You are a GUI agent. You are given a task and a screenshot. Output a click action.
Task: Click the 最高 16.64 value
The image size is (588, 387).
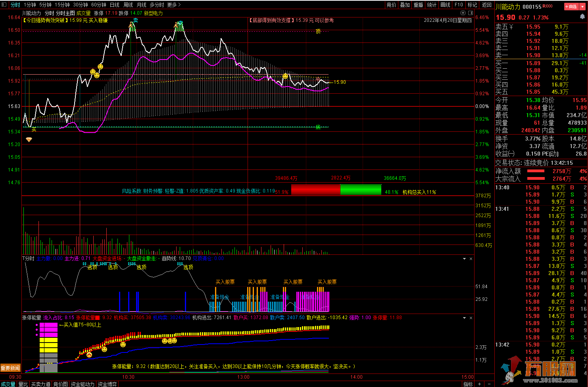coord(533,108)
